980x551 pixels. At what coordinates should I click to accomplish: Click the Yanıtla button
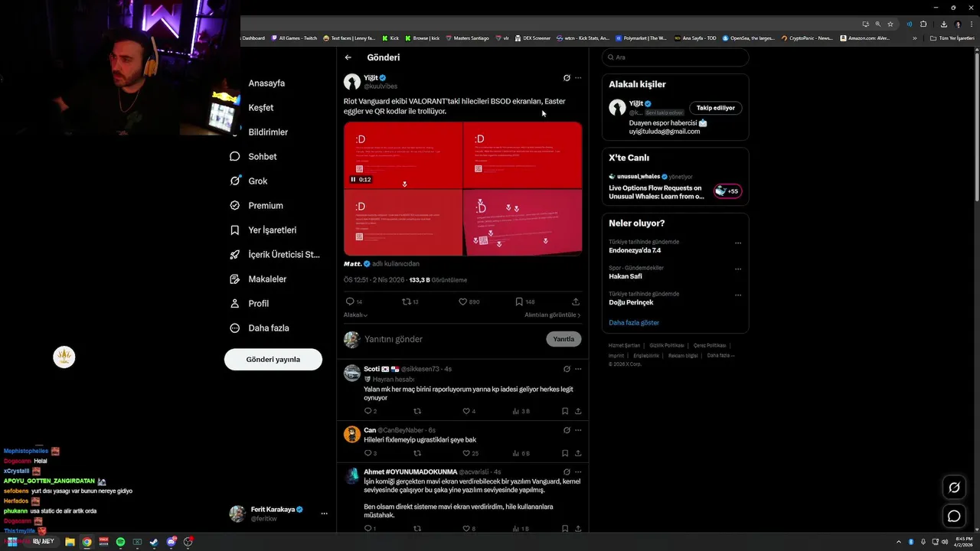pyautogui.click(x=563, y=339)
